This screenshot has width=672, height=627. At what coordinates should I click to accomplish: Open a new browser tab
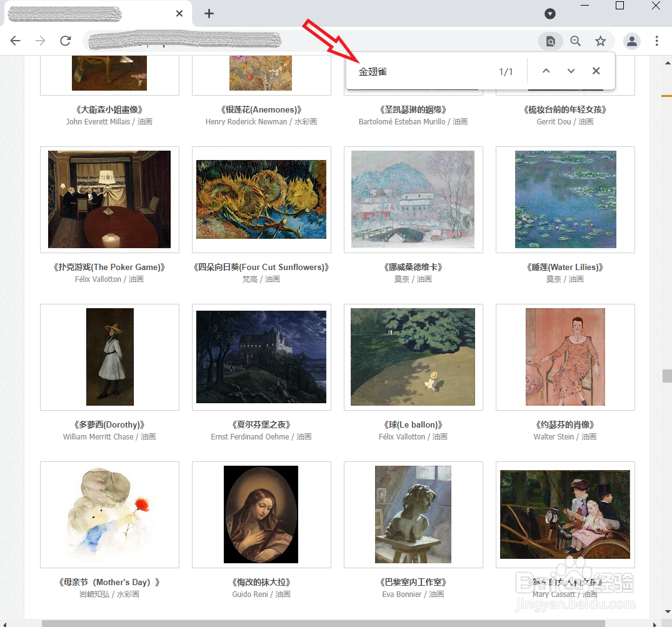tap(209, 13)
